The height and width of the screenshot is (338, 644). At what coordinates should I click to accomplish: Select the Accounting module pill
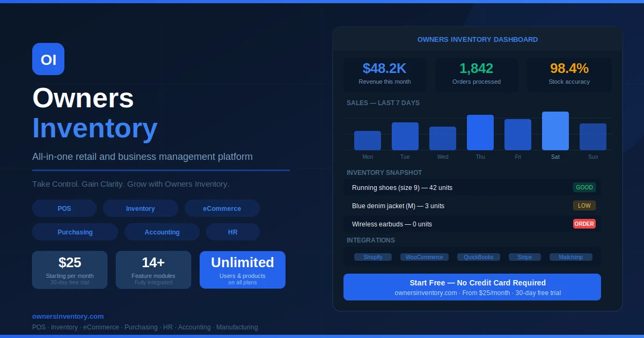[x=162, y=232]
